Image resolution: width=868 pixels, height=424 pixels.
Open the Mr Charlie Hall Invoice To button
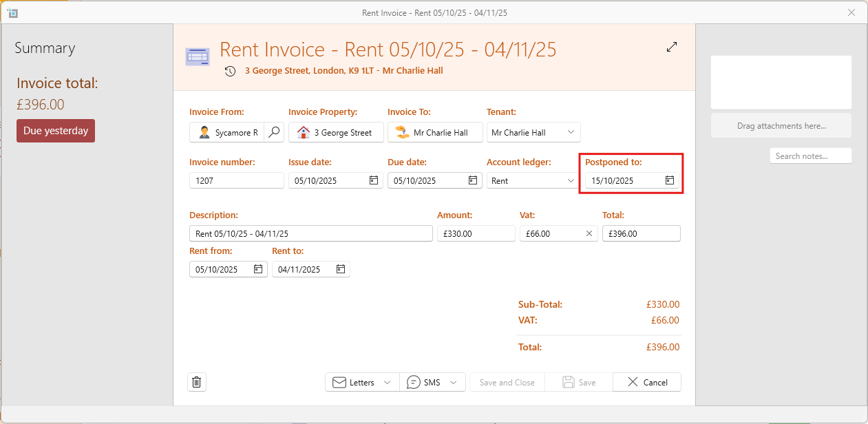(x=435, y=132)
